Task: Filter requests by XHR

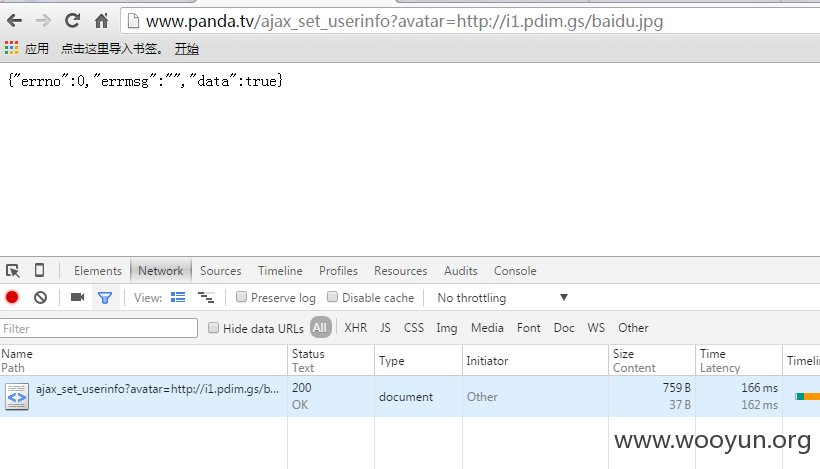Action: 356,328
